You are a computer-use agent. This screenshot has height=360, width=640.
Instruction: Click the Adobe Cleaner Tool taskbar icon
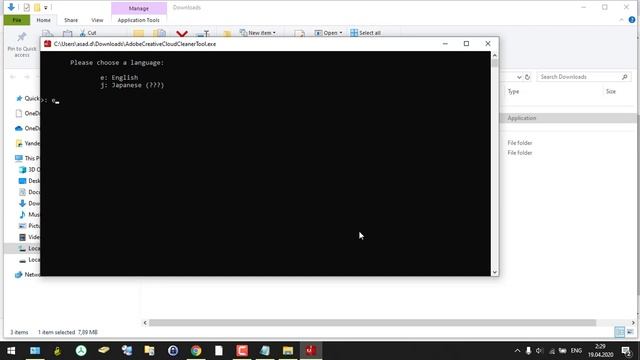click(311, 351)
